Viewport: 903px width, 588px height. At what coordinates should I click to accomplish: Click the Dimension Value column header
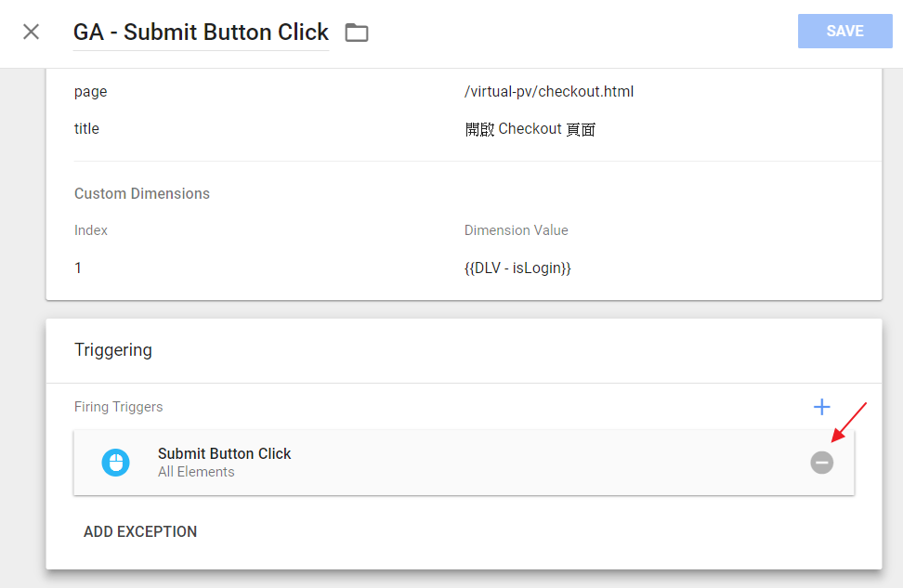[516, 230]
